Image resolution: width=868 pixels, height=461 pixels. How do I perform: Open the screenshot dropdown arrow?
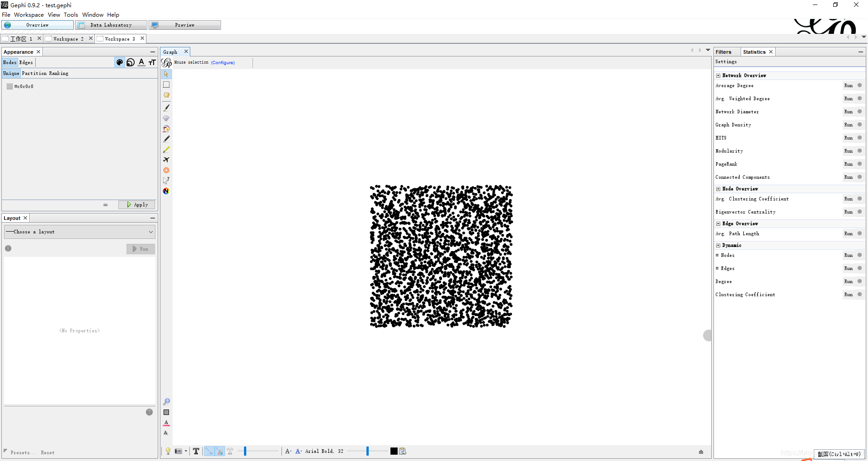click(186, 451)
